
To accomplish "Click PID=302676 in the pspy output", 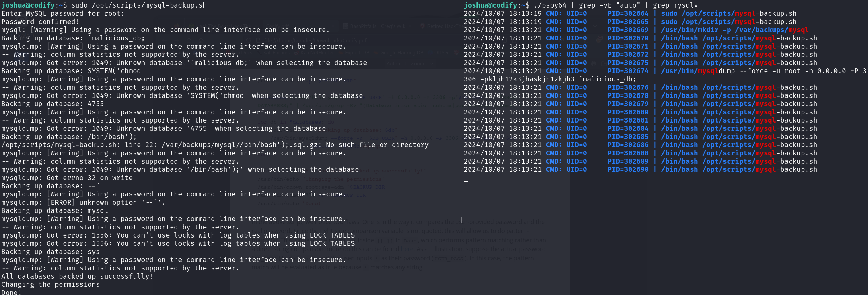I will click(628, 87).
